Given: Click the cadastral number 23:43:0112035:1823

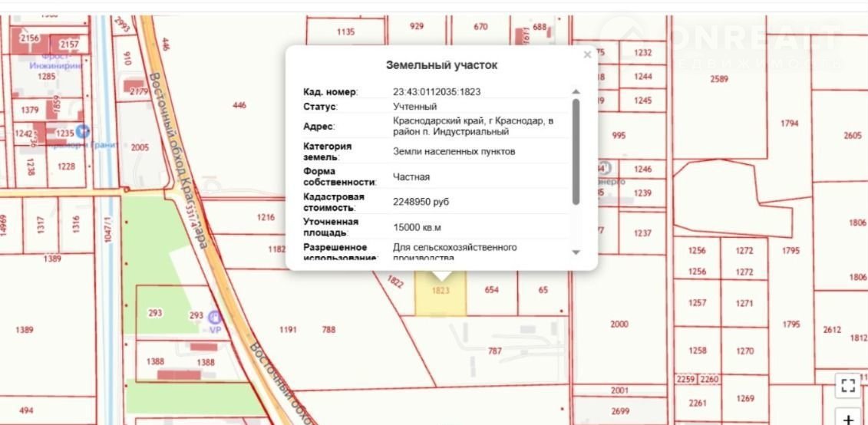Looking at the screenshot, I should click(x=437, y=91).
